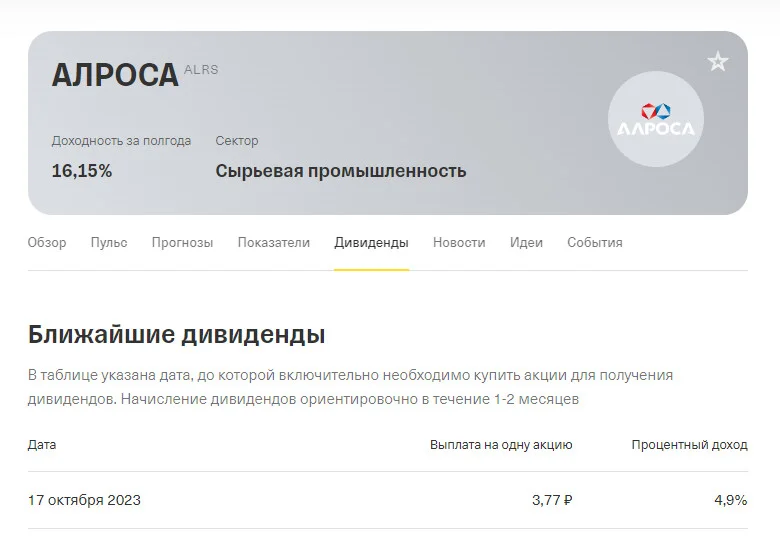Click the ALRS ticker label
Image resolution: width=780 pixels, height=543 pixels.
point(201,70)
